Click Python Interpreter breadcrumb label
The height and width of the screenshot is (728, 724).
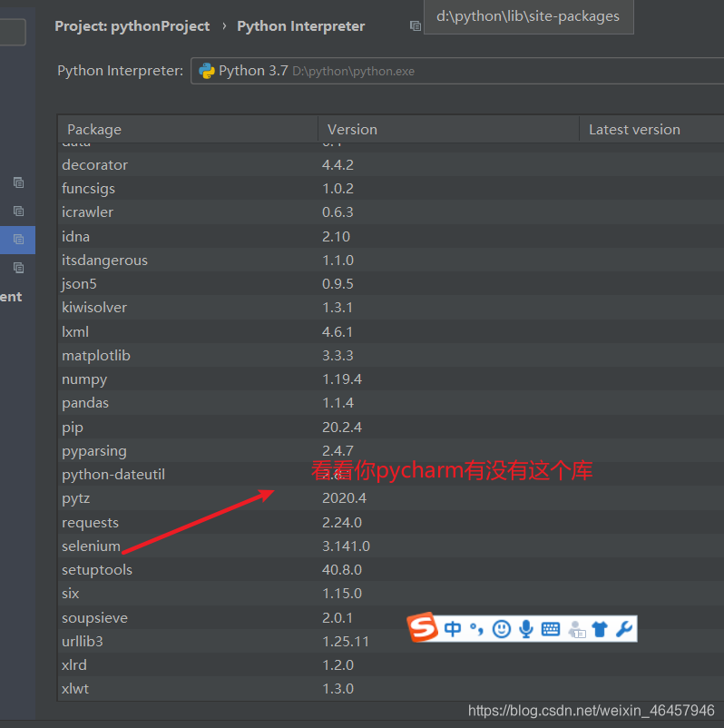300,26
